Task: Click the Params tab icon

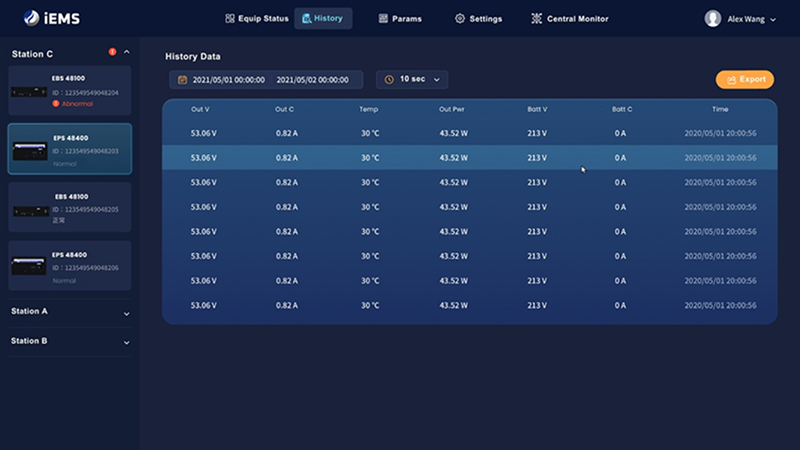Action: coord(383,18)
